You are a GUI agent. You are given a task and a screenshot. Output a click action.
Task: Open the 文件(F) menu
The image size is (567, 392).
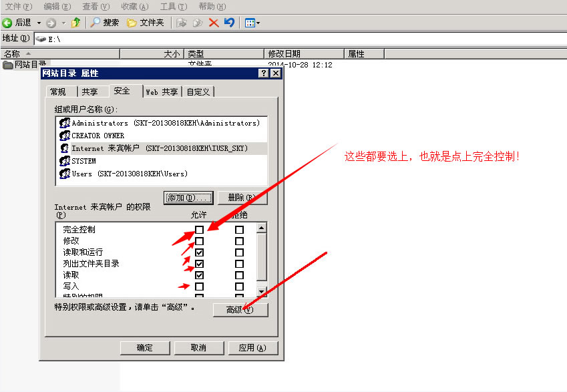coord(19,7)
